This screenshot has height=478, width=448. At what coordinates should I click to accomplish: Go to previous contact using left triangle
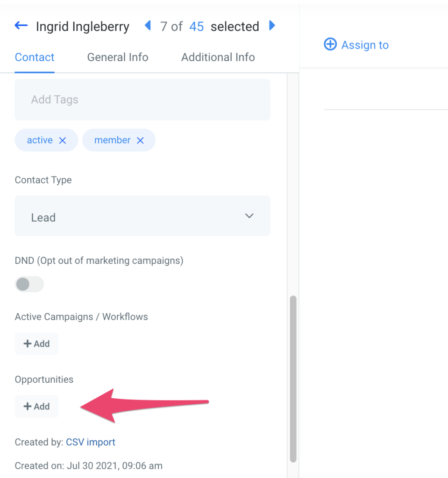(148, 26)
